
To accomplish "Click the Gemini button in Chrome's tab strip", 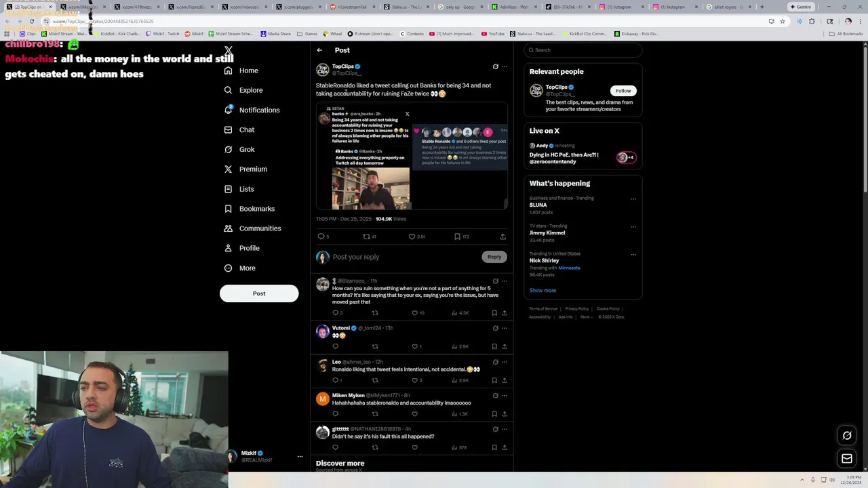I will tap(801, 7).
